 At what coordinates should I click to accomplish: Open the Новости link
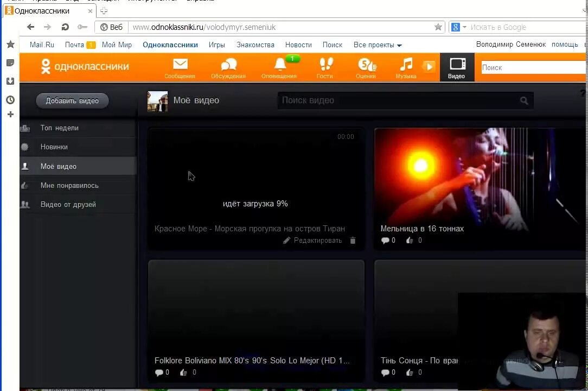click(298, 45)
